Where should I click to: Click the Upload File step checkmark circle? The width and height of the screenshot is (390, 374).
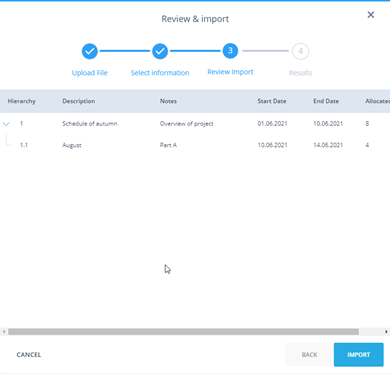pos(90,51)
